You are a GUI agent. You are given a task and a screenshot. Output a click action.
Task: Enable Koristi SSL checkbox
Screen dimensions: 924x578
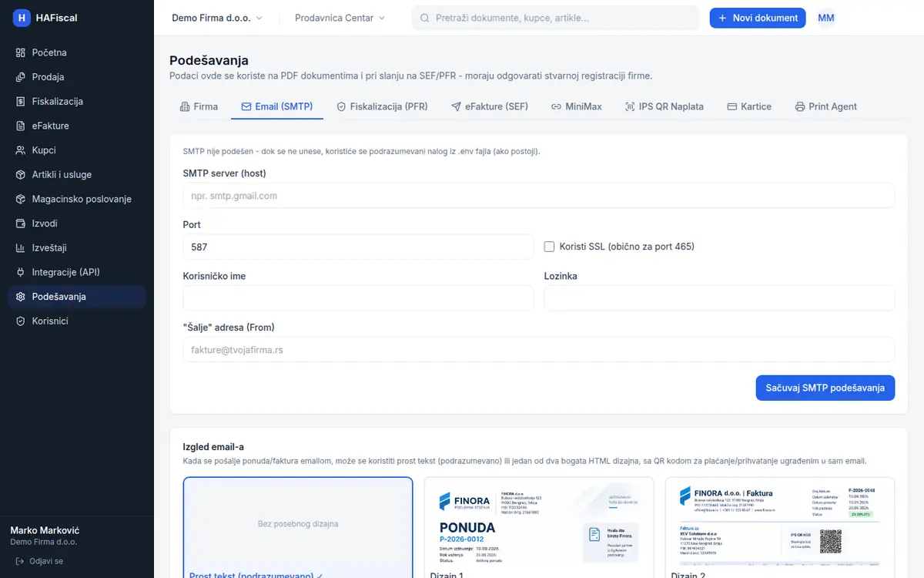click(x=549, y=247)
